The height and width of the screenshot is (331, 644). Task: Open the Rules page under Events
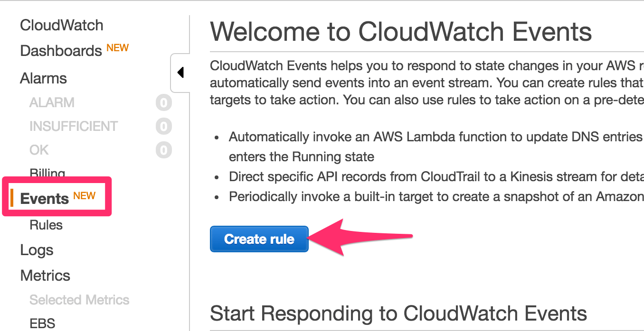46,225
